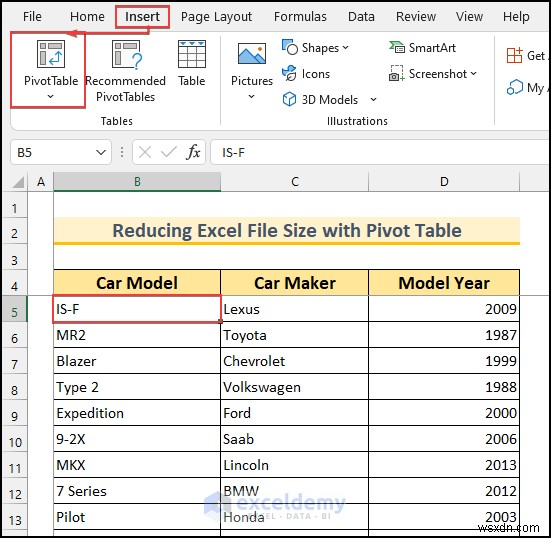The height and width of the screenshot is (538, 551).
Task: Click the formula bar showing IS-F
Action: tap(380, 153)
